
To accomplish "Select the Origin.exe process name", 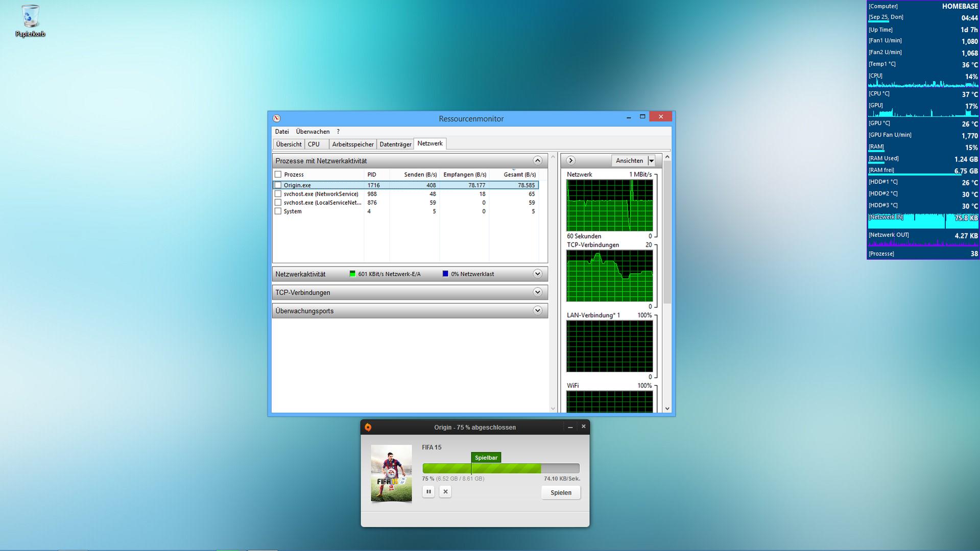I will (297, 185).
